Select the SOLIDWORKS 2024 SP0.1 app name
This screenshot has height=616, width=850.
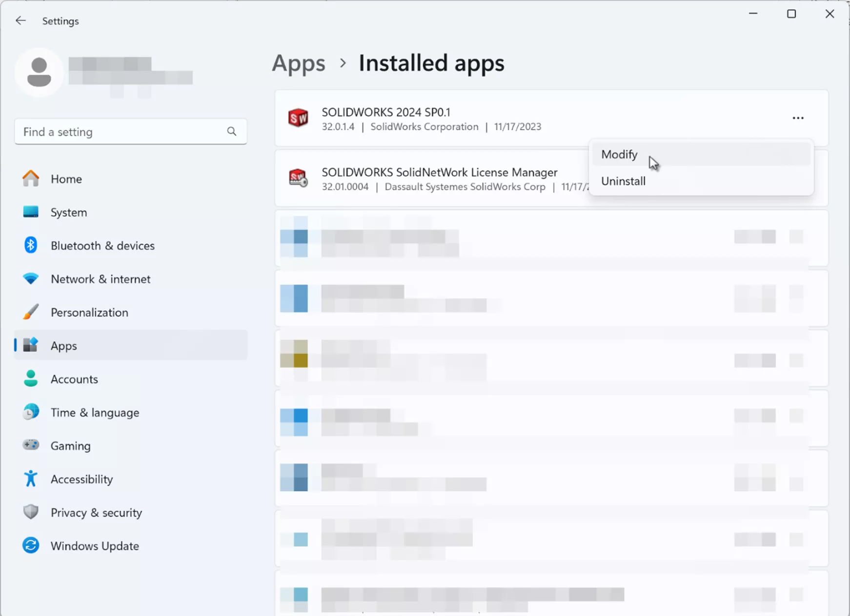[x=386, y=112]
